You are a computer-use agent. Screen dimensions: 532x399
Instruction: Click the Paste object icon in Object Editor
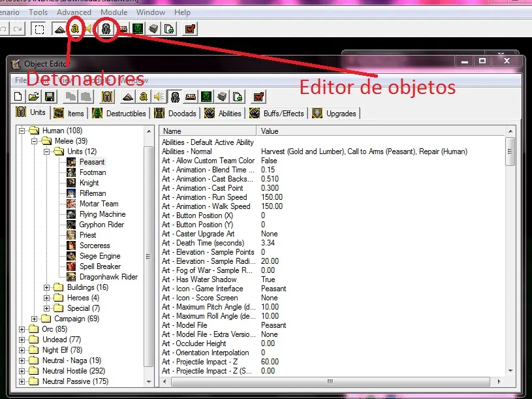(x=86, y=97)
